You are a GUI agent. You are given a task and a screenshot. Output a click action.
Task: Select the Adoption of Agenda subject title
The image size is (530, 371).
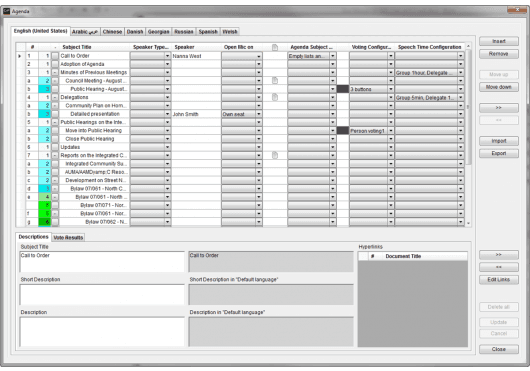click(94, 64)
